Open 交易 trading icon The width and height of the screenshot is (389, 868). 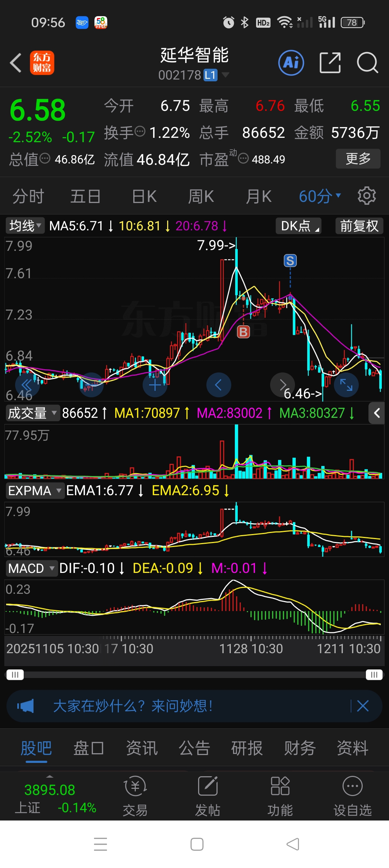coord(135,796)
